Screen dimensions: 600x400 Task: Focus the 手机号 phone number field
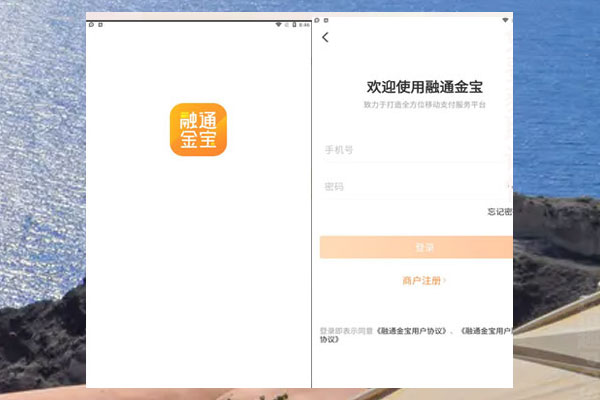pyautogui.click(x=416, y=150)
